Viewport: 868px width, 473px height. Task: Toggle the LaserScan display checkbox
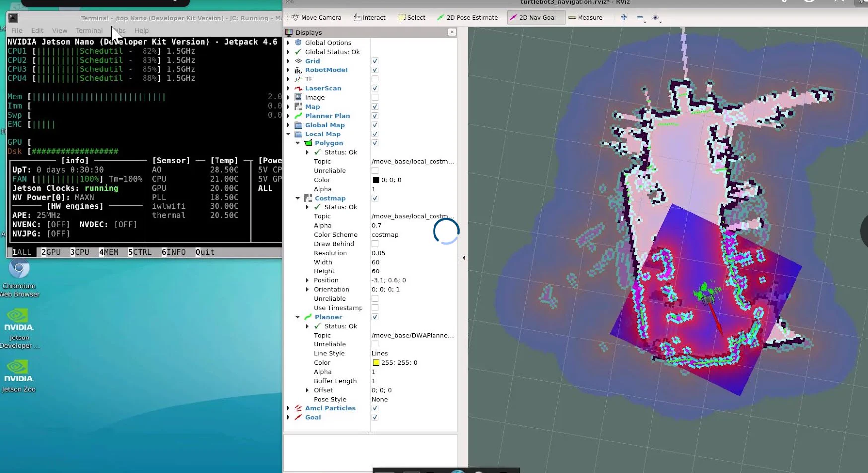pos(375,88)
